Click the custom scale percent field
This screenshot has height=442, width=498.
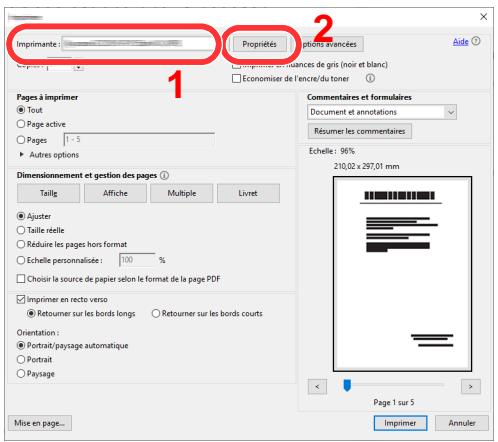[137, 260]
